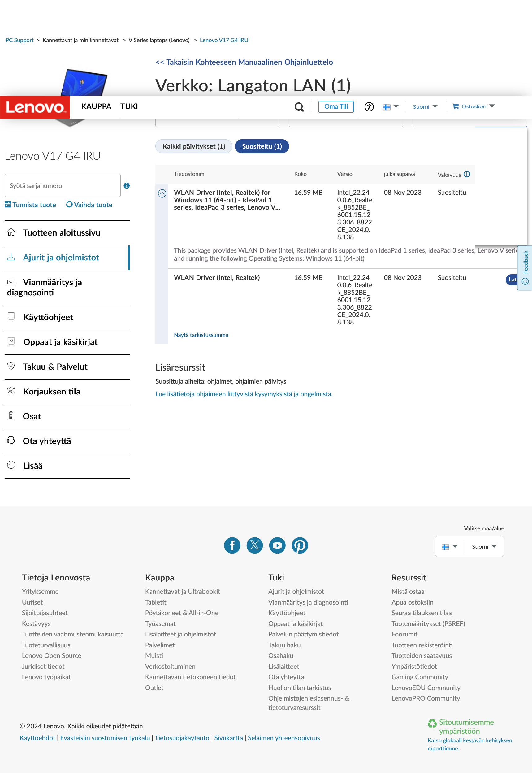Click Näytä tarkistussumma link

201,335
